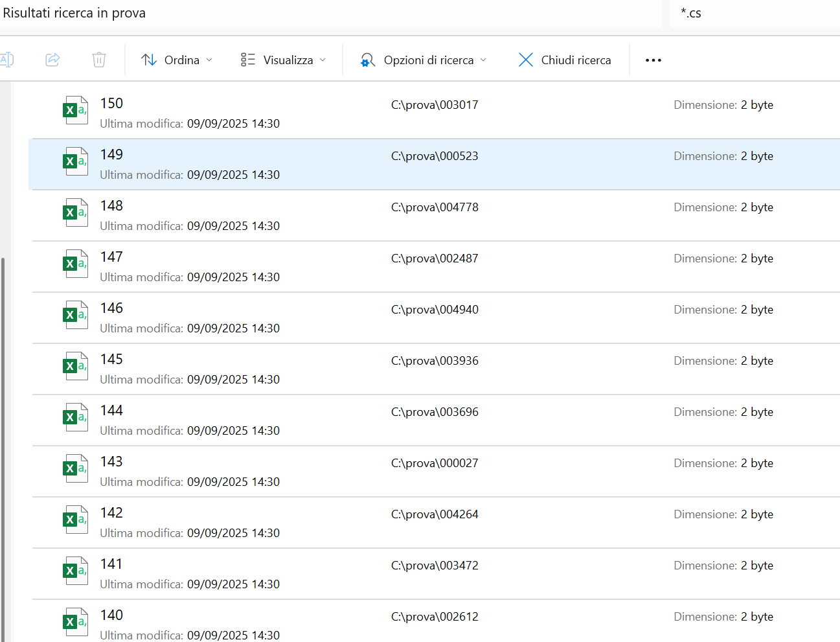840x642 pixels.
Task: Click the vertical scrollbar on the left
Action: pyautogui.click(x=3, y=447)
